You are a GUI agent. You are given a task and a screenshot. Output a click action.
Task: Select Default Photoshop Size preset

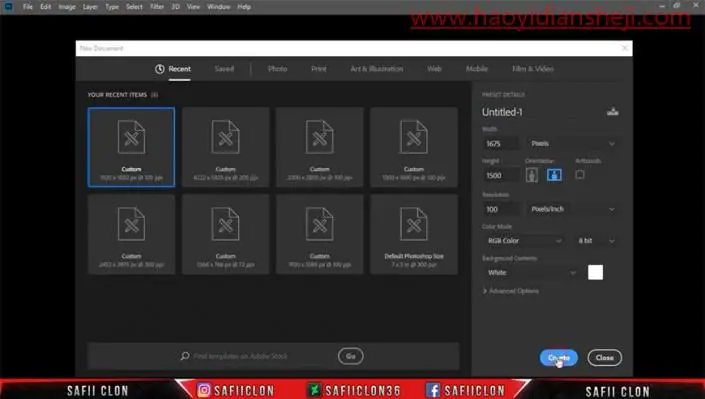tap(414, 234)
